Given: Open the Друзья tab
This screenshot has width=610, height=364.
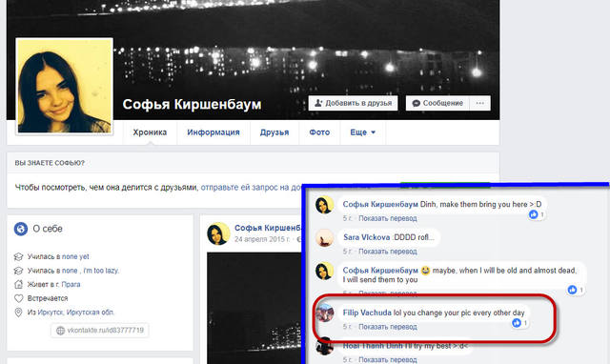Looking at the screenshot, I should (x=274, y=132).
